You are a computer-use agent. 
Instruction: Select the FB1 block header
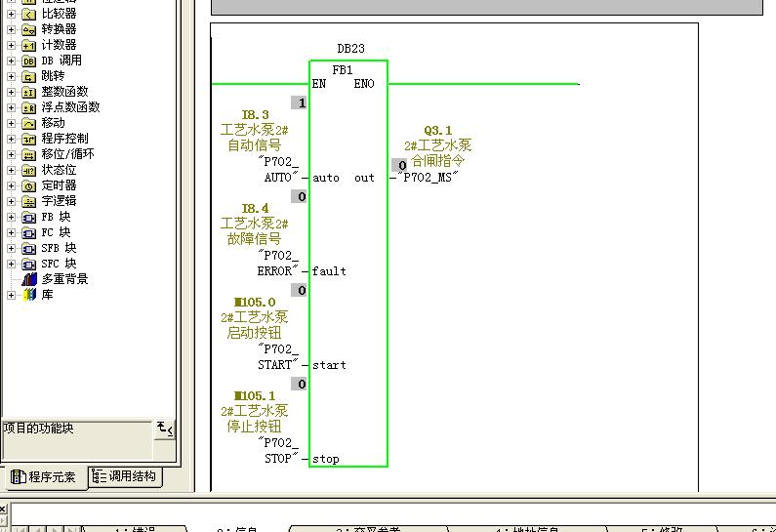(343, 70)
